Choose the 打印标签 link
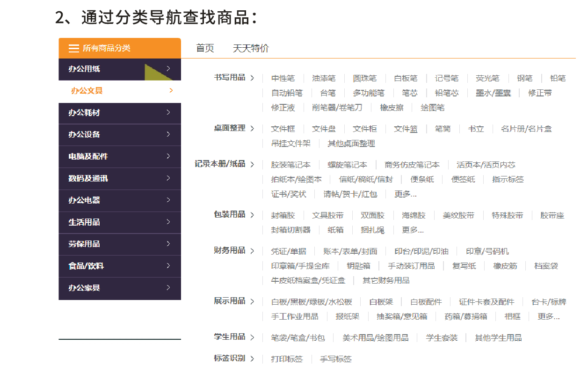The image size is (588, 373). pyautogui.click(x=287, y=359)
